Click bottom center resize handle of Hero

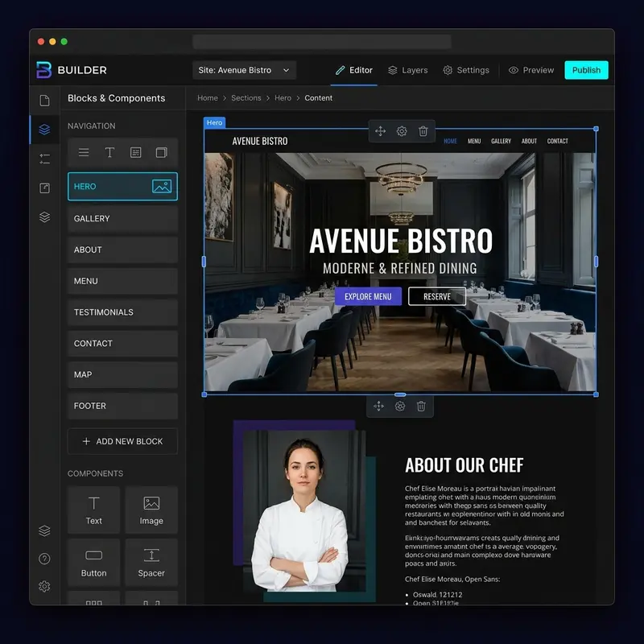400,394
